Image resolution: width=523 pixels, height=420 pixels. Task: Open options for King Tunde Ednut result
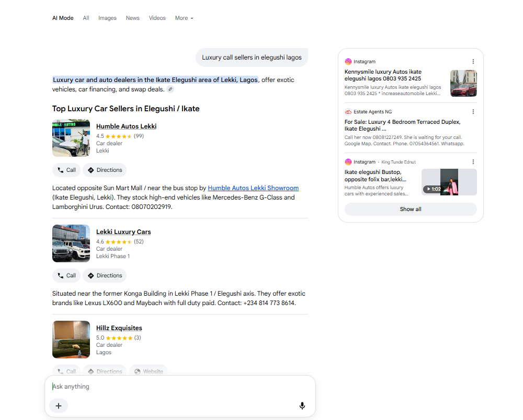pos(473,162)
